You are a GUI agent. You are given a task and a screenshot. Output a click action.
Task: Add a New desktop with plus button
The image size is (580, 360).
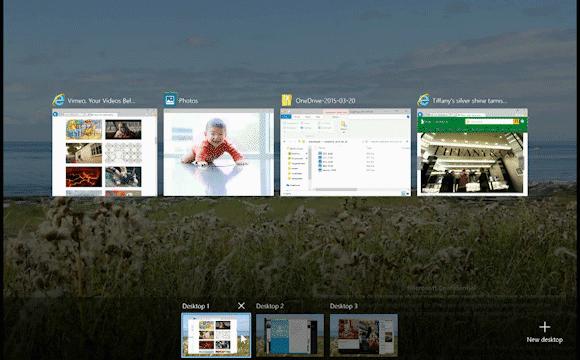544,332
